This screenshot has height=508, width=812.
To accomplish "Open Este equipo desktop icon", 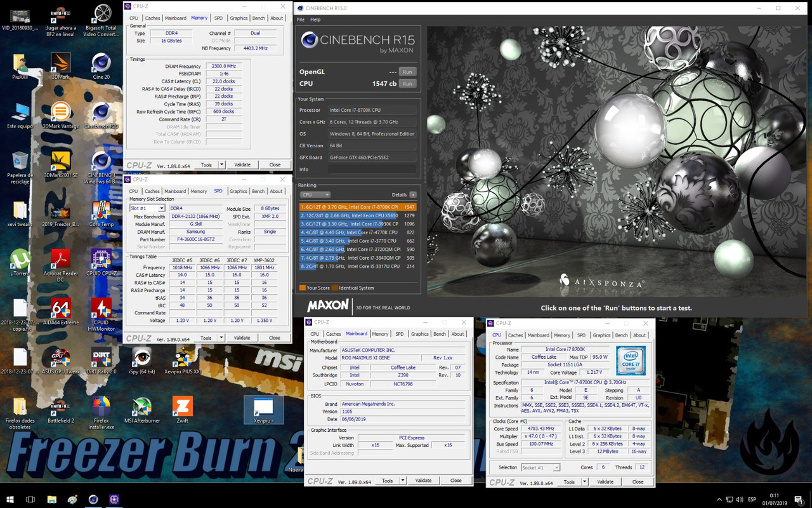I will [20, 115].
